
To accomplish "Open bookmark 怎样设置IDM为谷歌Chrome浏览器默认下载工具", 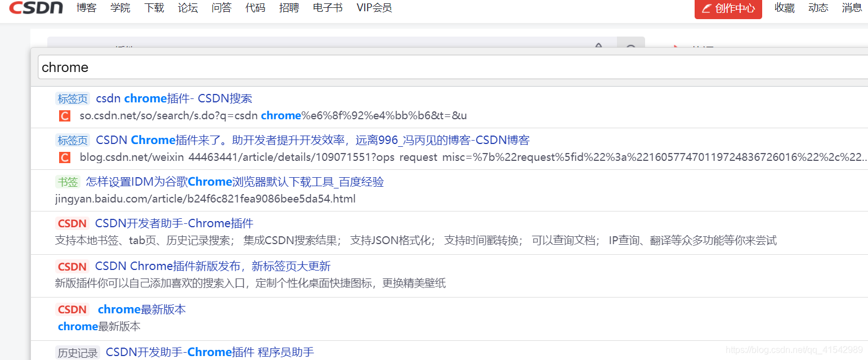I will pos(235,182).
